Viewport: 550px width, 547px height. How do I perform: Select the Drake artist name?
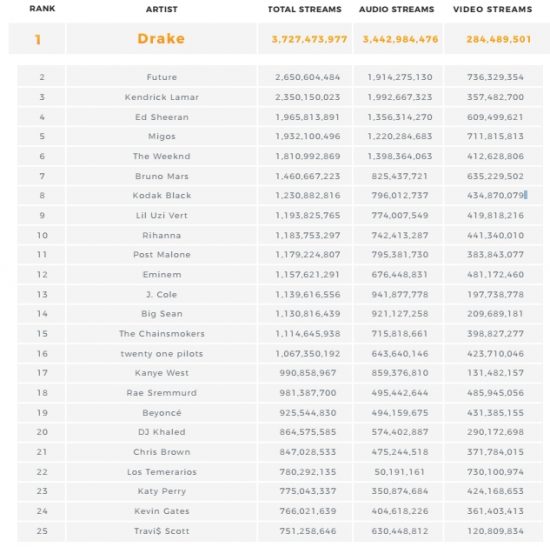[161, 39]
